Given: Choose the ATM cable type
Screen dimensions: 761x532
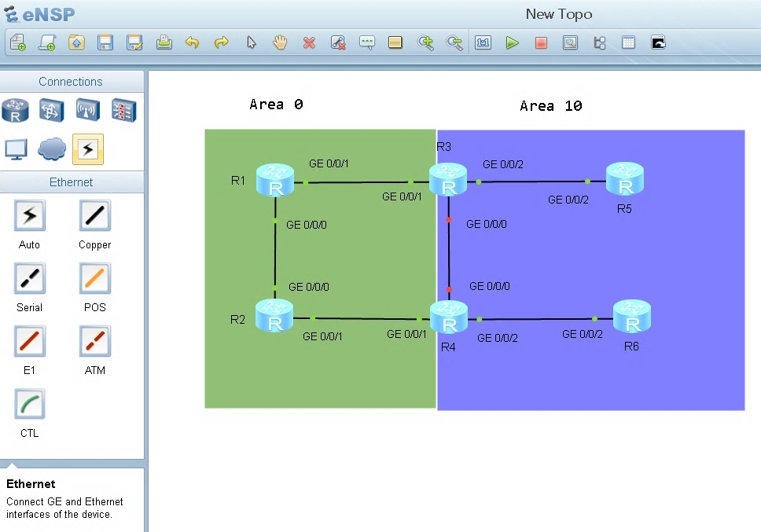Looking at the screenshot, I should coord(94,341).
